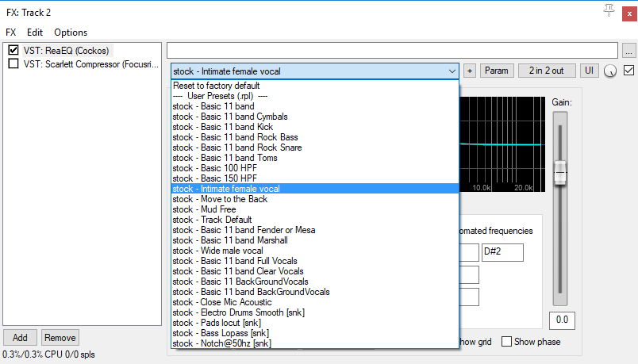Select Basic 11 band Marshall preset
The height and width of the screenshot is (364, 638).
(315, 240)
